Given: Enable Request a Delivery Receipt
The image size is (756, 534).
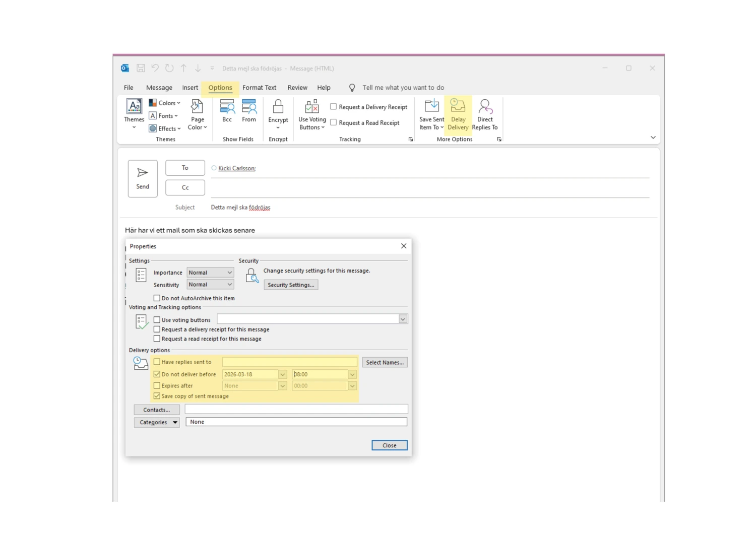Looking at the screenshot, I should [333, 106].
